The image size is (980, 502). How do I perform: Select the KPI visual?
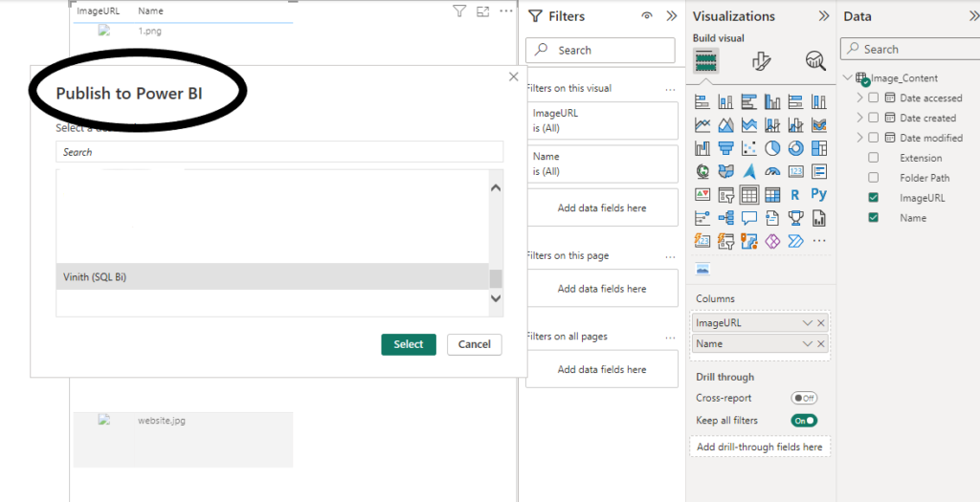702,195
